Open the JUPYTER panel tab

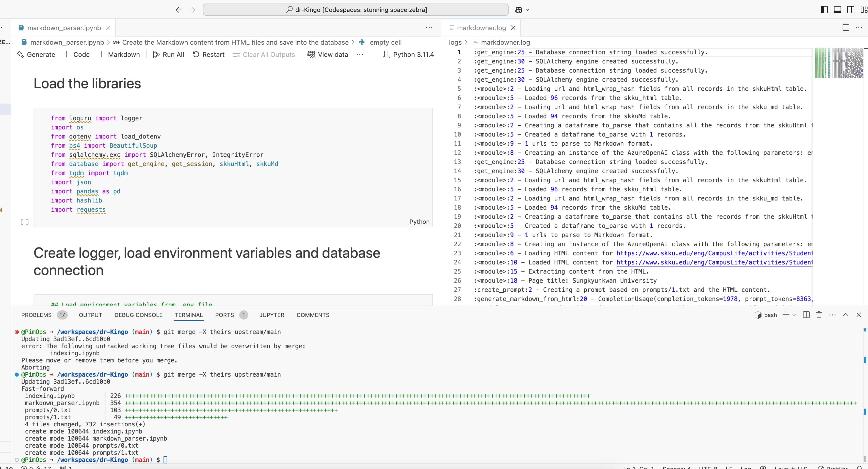[271, 315]
